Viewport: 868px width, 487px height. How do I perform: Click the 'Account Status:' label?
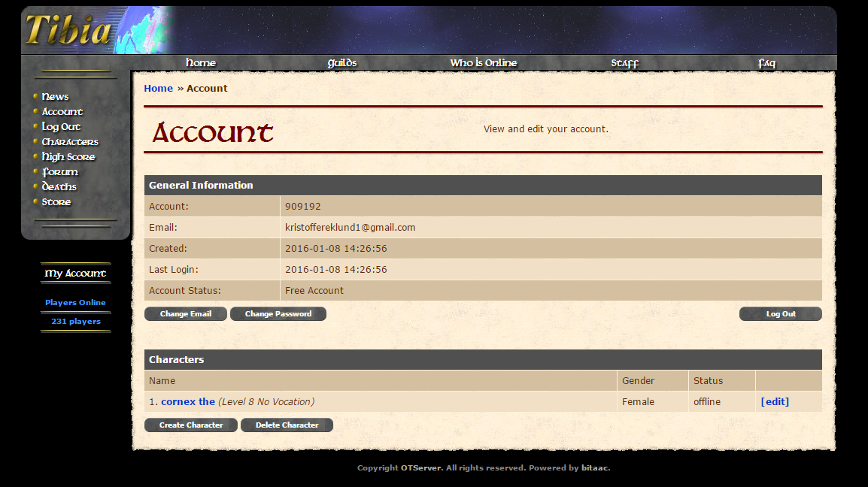184,291
